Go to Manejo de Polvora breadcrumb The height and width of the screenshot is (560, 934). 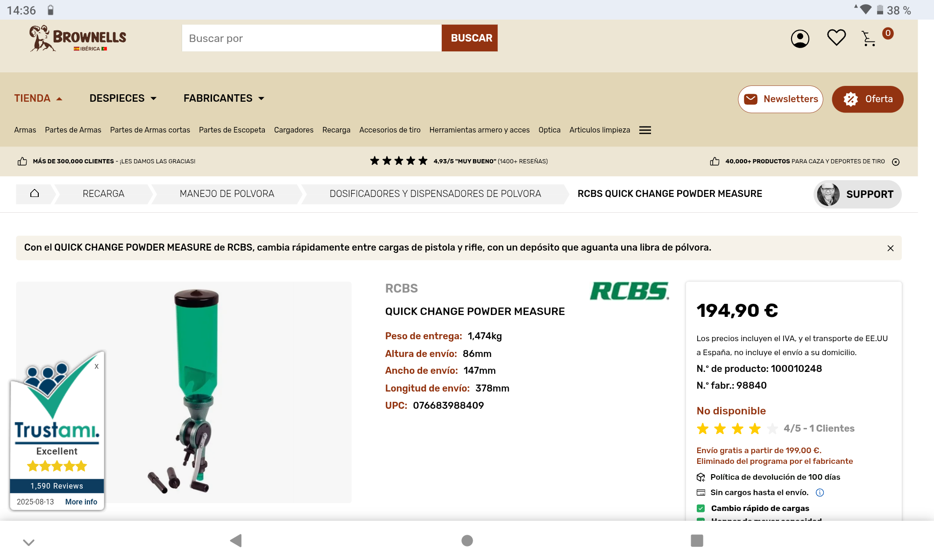226,194
